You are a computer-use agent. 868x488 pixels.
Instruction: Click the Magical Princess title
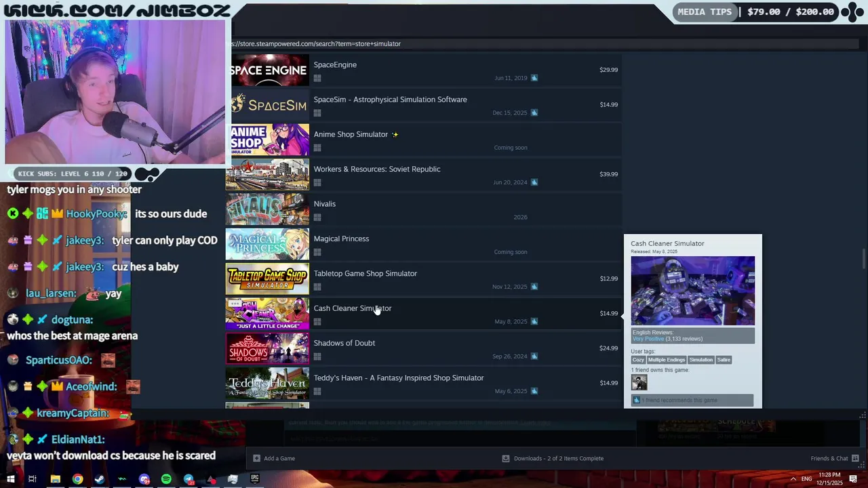tap(341, 239)
